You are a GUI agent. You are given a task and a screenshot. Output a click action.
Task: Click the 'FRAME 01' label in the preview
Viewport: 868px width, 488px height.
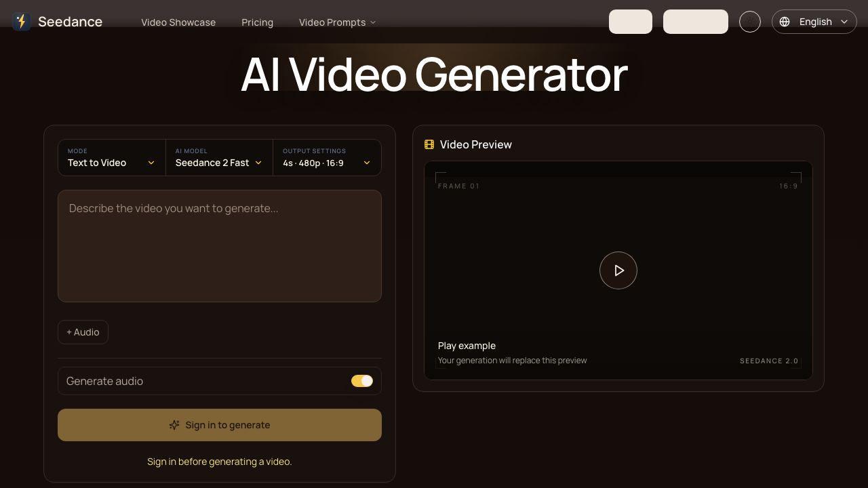point(458,186)
